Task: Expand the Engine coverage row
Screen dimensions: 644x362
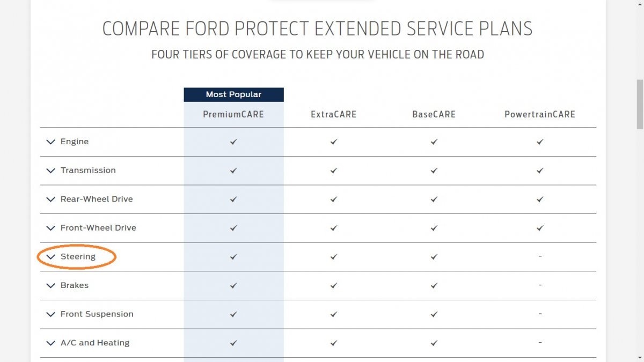Action: click(x=50, y=142)
